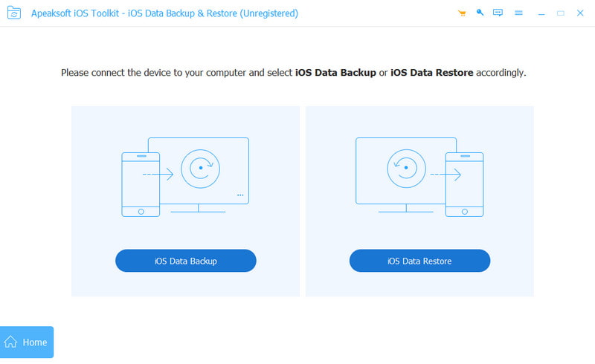Maximize the Apeaksoft window
This screenshot has width=595, height=364.
tap(561, 13)
